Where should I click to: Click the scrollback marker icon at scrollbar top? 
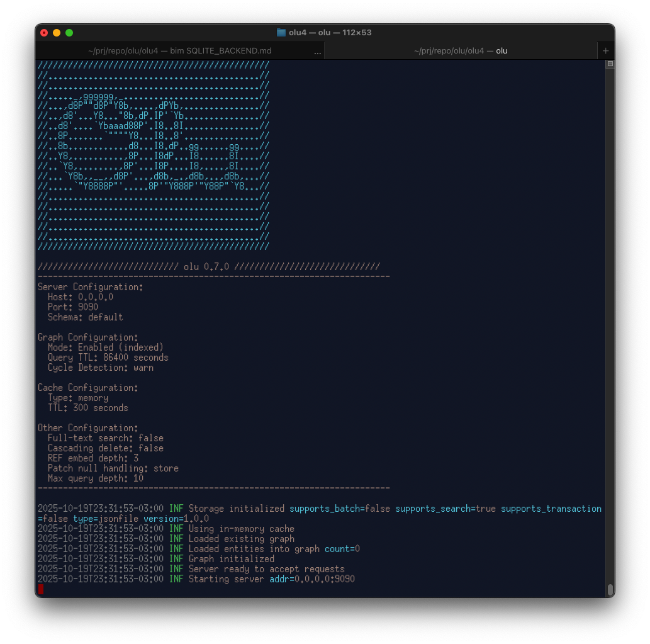[610, 64]
